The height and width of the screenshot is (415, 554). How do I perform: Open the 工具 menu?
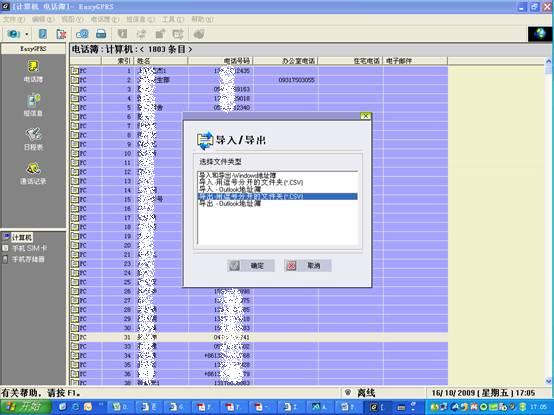[x=173, y=19]
